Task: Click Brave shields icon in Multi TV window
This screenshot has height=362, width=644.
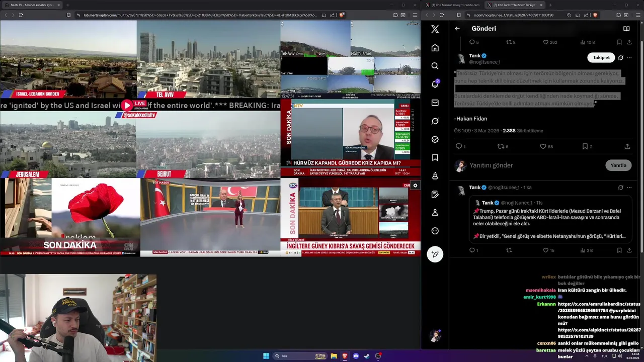Action: [342, 15]
